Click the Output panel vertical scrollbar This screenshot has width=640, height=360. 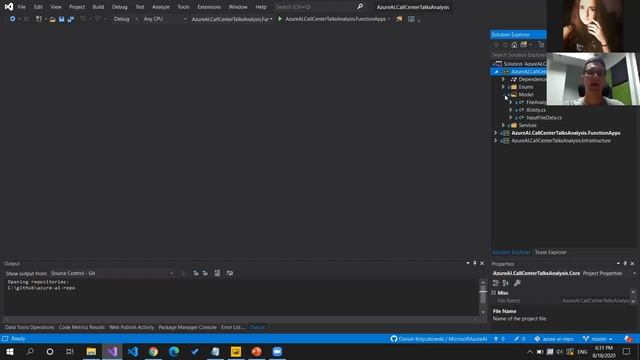[483, 297]
